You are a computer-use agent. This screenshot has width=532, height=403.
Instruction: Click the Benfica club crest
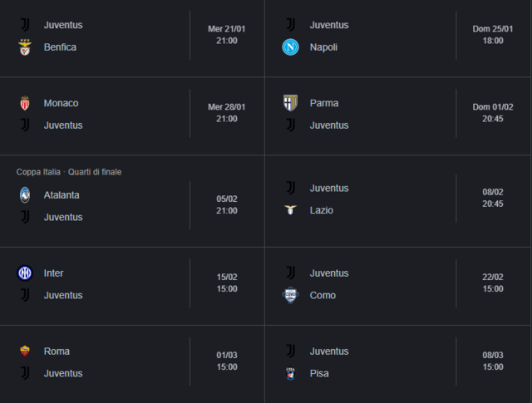click(x=25, y=47)
